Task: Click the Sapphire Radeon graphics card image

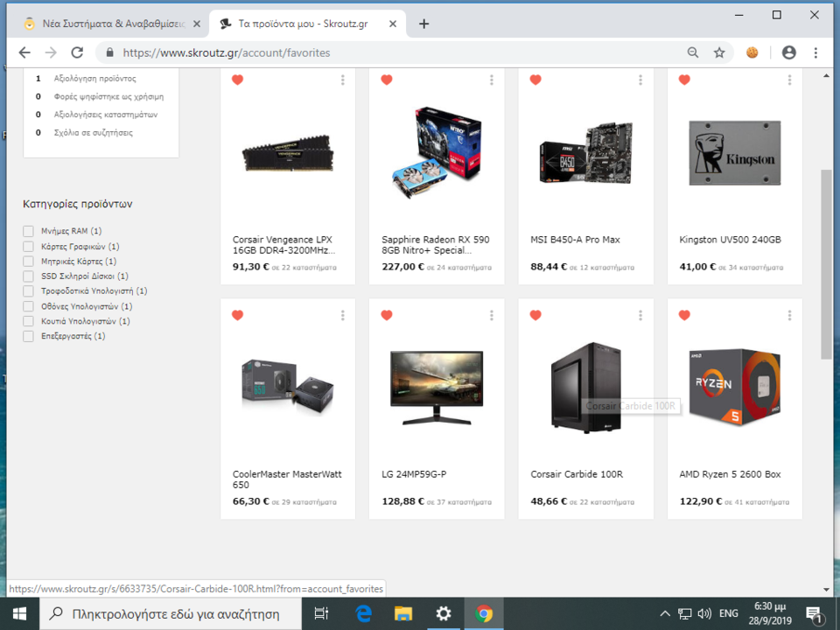Action: point(437,152)
